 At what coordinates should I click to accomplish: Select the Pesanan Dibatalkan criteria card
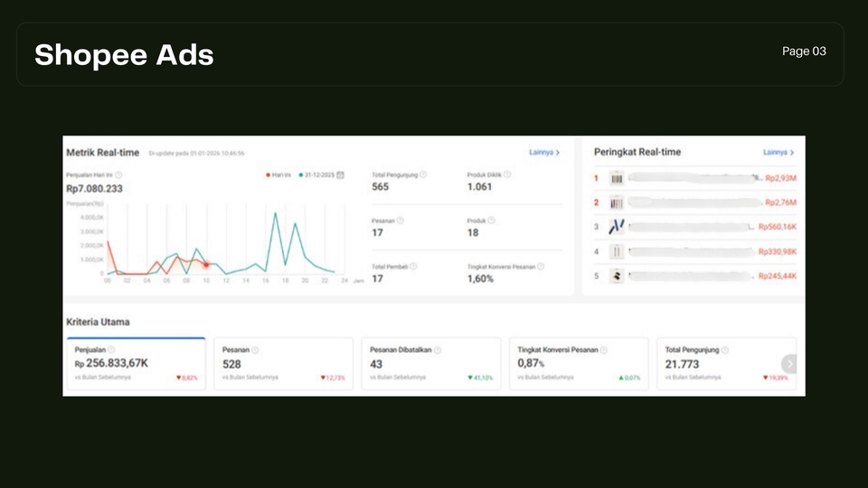click(431, 363)
